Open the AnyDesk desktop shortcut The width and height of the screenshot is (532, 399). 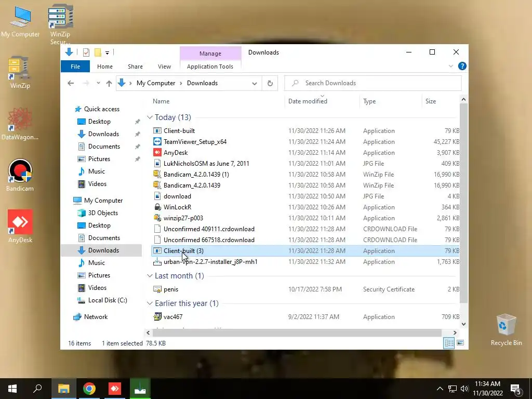[x=20, y=227]
